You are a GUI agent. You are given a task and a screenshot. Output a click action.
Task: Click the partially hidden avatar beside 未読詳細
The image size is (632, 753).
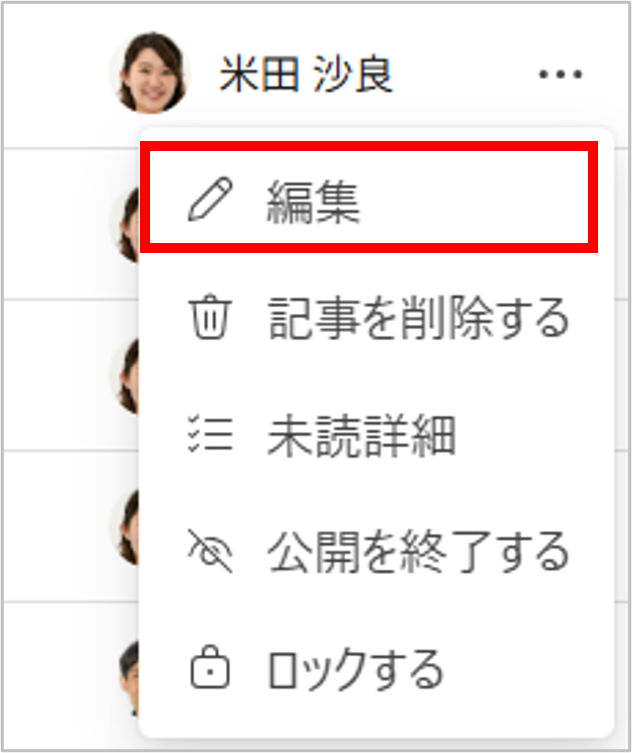tap(125, 375)
